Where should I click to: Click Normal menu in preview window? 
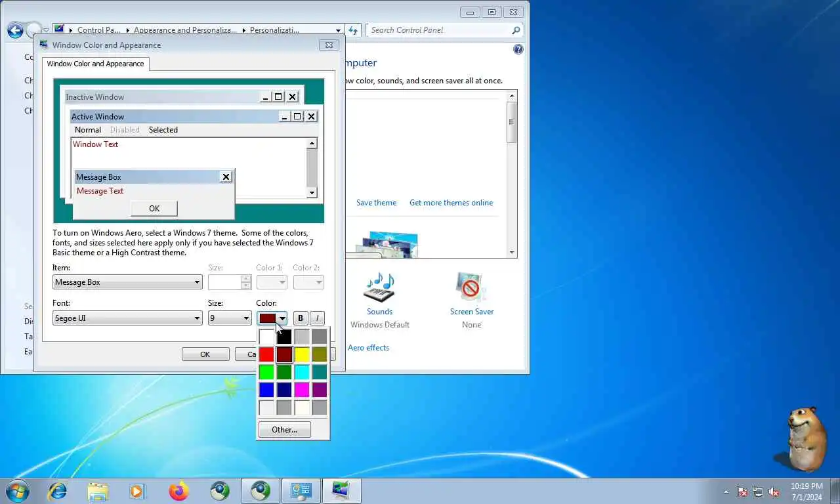click(88, 130)
